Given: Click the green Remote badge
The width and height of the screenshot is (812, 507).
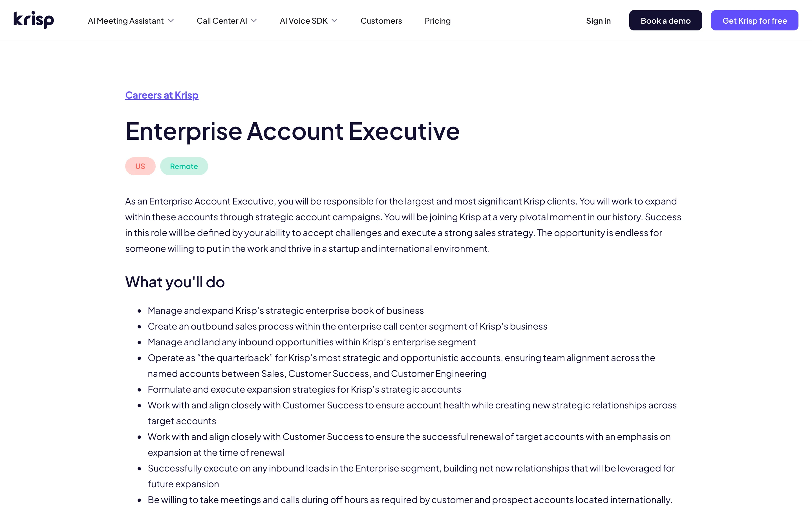Looking at the screenshot, I should [x=184, y=166].
